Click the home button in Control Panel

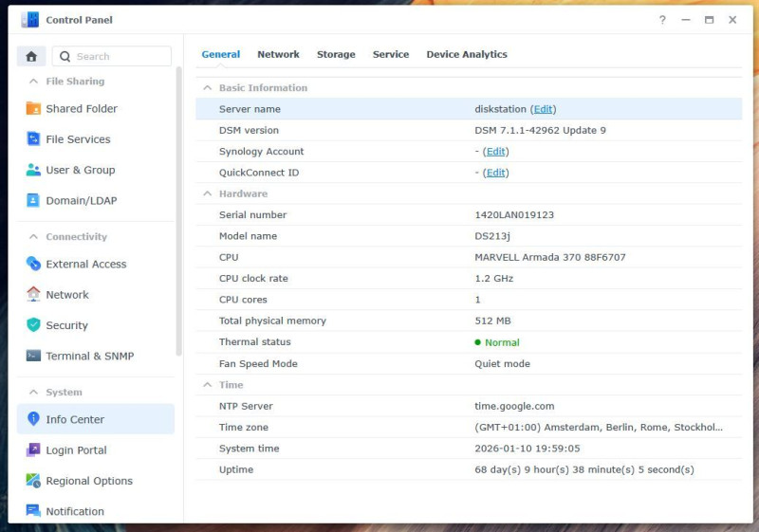coord(31,57)
